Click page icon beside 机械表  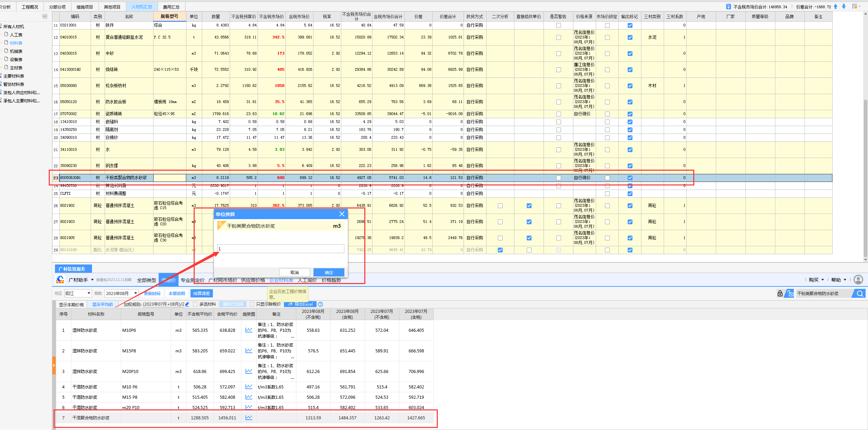(6, 51)
